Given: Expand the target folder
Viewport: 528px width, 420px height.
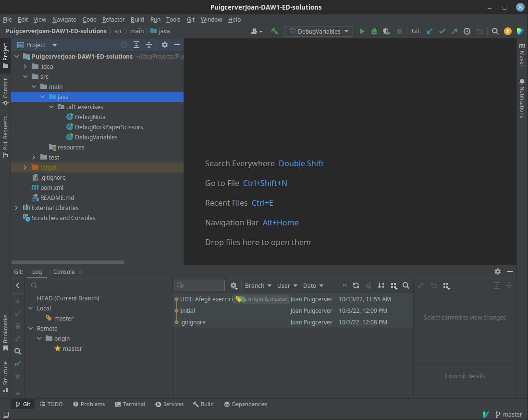Looking at the screenshot, I should pyautogui.click(x=25, y=167).
